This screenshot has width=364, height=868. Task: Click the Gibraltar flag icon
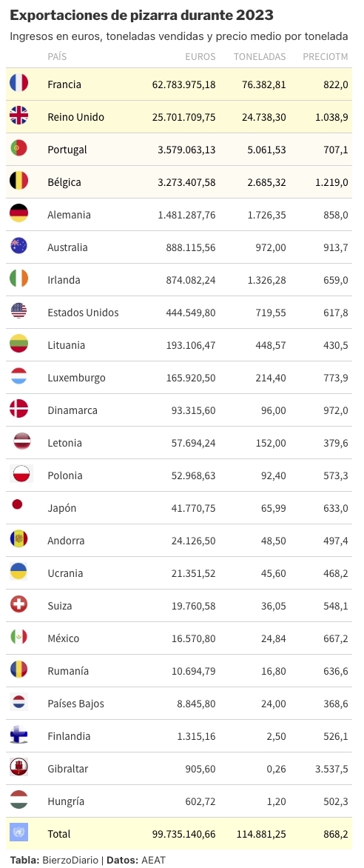[x=18, y=768]
